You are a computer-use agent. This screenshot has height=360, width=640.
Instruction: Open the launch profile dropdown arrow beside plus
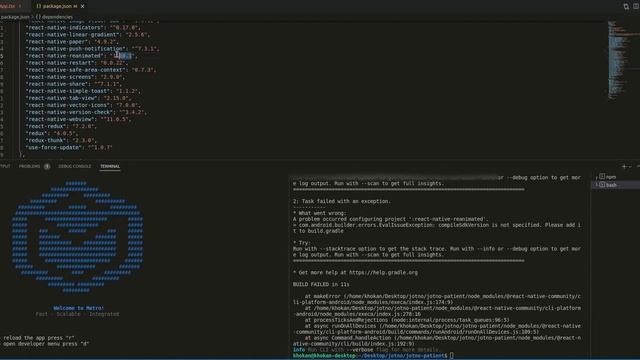[x=631, y=167]
